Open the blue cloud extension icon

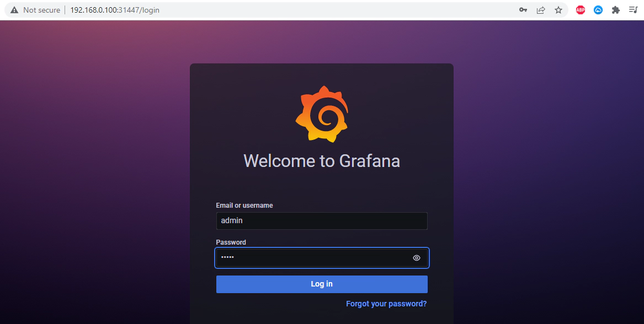(x=598, y=10)
